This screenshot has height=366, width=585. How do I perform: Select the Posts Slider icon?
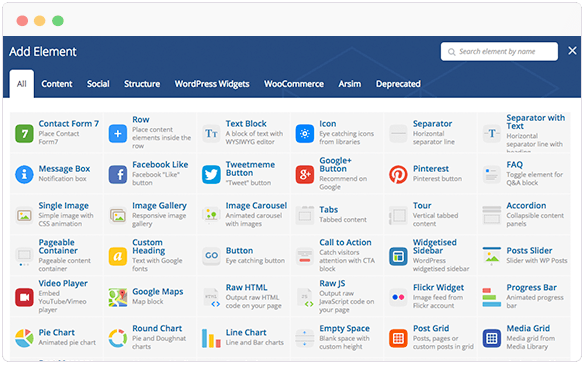click(x=492, y=256)
